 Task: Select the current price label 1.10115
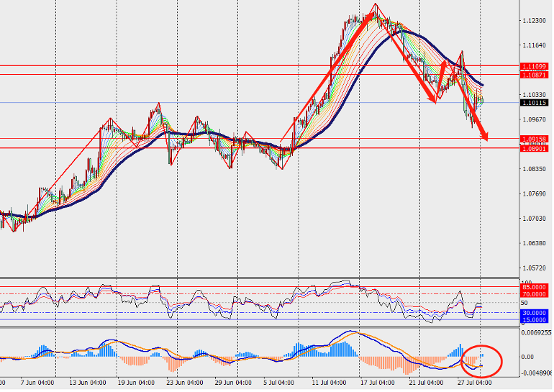[534, 103]
